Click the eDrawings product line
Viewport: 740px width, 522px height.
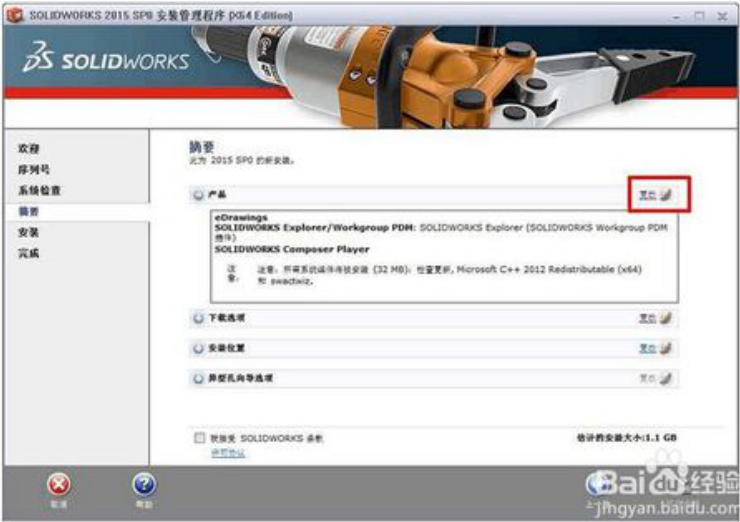pos(241,218)
